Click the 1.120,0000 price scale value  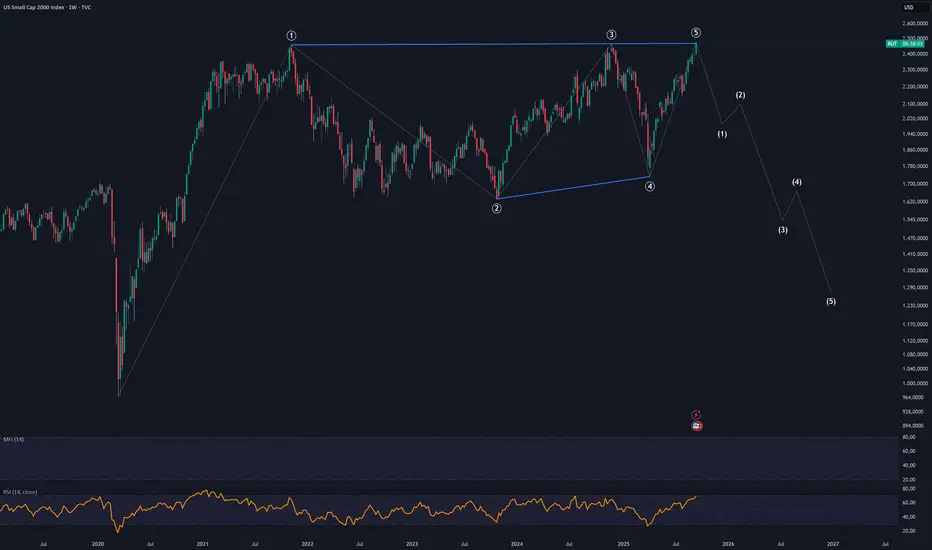point(915,341)
